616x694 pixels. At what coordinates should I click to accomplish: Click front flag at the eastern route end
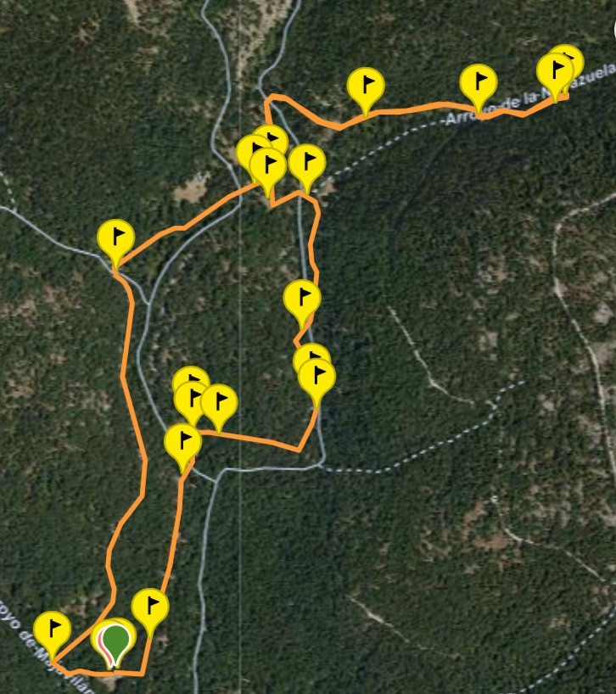[x=556, y=72]
